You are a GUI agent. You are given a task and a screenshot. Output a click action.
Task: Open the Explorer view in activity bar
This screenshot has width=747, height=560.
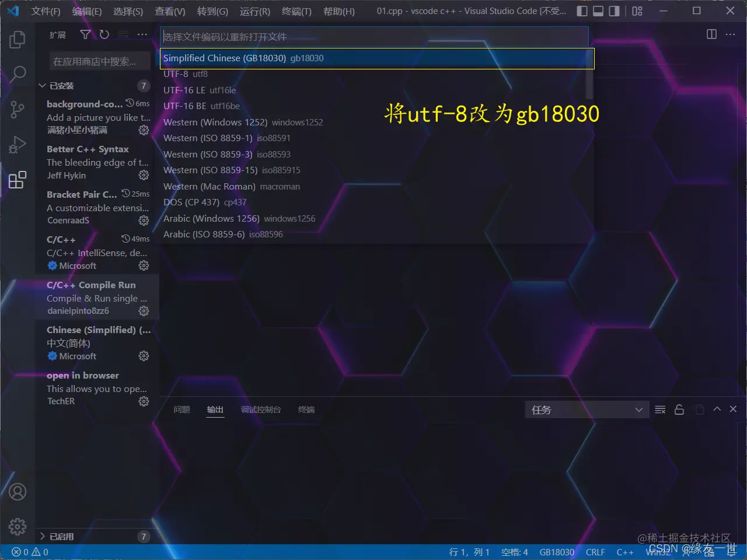(18, 40)
